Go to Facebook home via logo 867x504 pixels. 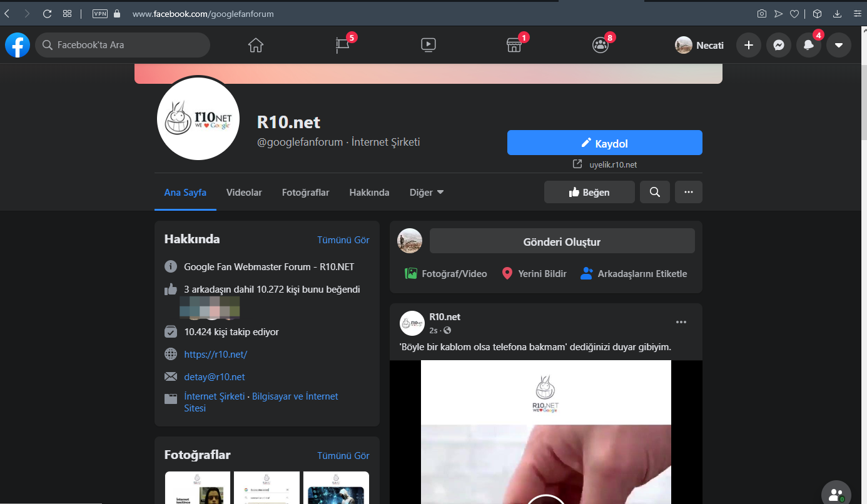[18, 45]
